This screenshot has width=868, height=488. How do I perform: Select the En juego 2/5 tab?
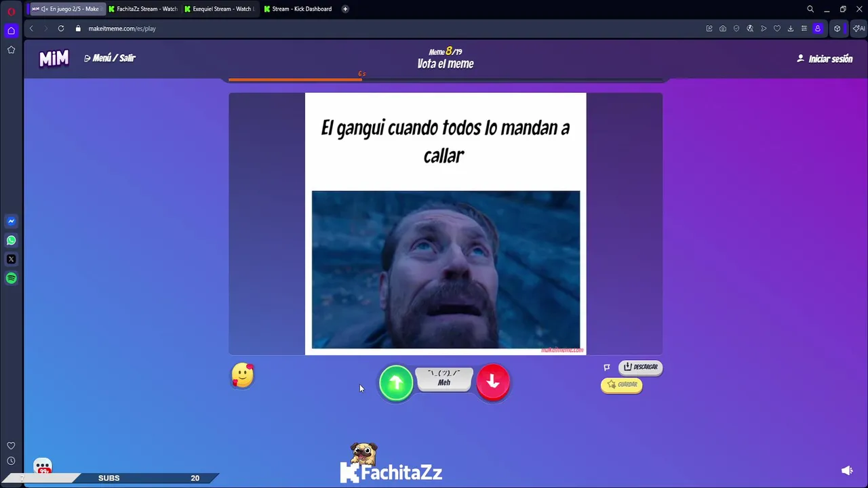click(x=66, y=9)
